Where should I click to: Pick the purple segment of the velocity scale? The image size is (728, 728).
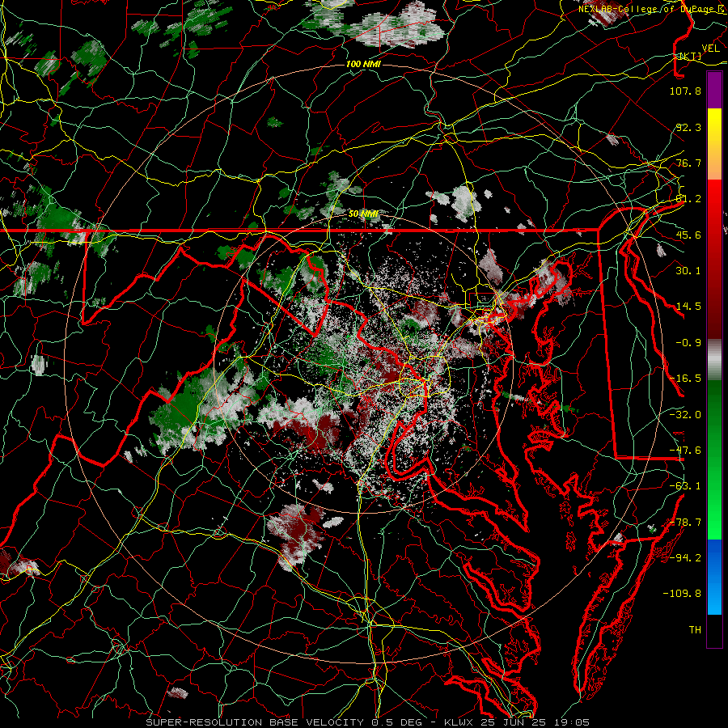tap(714, 90)
